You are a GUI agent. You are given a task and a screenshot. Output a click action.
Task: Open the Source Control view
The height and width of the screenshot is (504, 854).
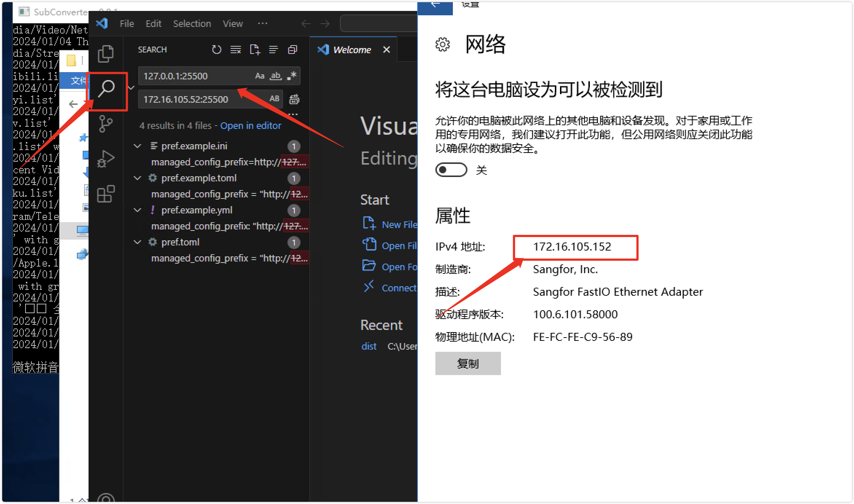106,124
